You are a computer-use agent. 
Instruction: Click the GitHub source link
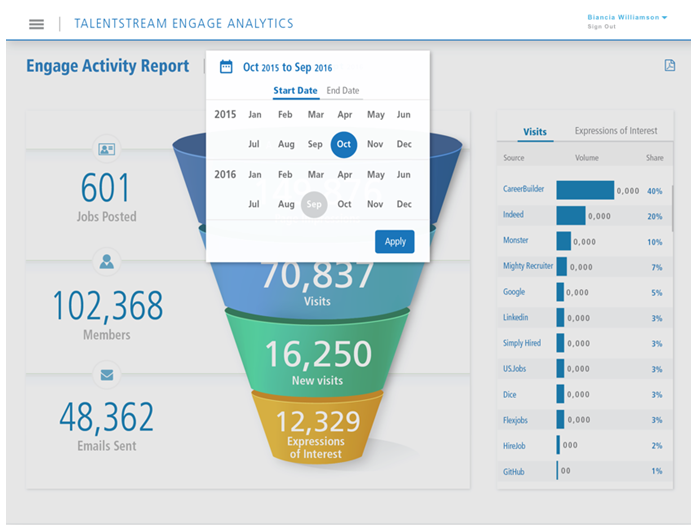coord(513,472)
